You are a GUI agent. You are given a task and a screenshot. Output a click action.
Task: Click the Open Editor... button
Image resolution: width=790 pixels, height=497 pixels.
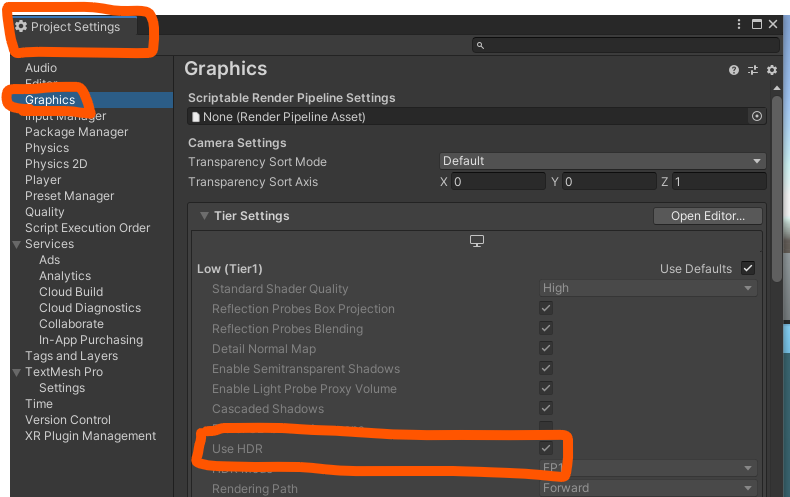(x=707, y=216)
